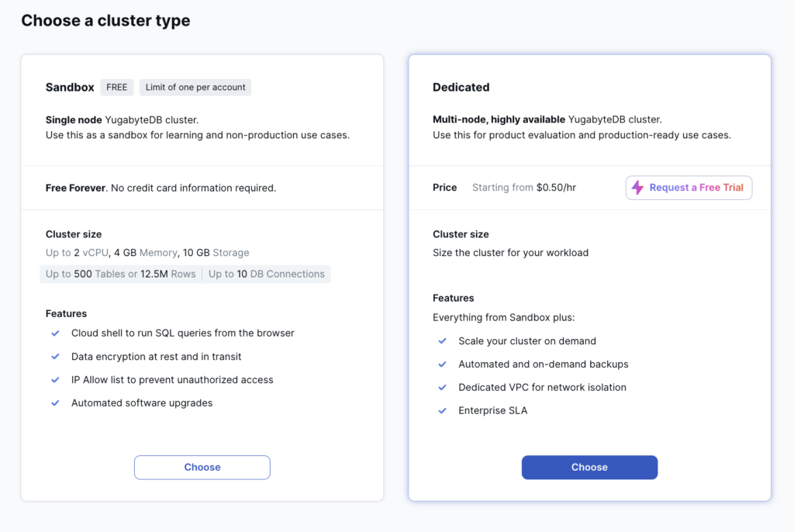The width and height of the screenshot is (794, 532).
Task: Click the checkmark next to Enterprise SLA
Action: point(443,410)
